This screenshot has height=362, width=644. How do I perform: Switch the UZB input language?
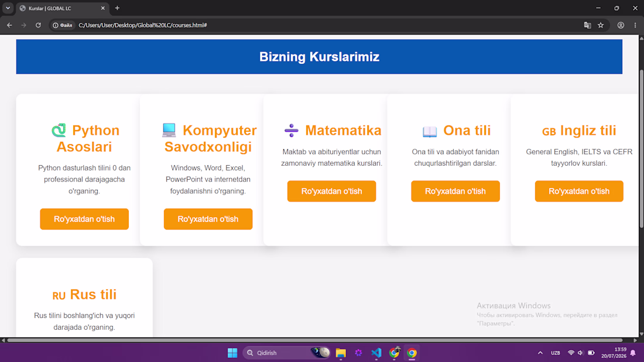click(x=555, y=353)
